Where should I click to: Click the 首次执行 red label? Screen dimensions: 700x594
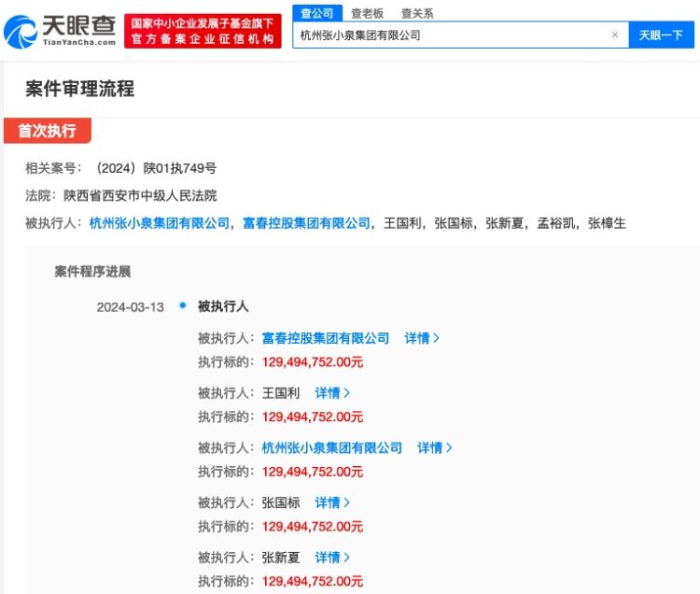click(48, 131)
